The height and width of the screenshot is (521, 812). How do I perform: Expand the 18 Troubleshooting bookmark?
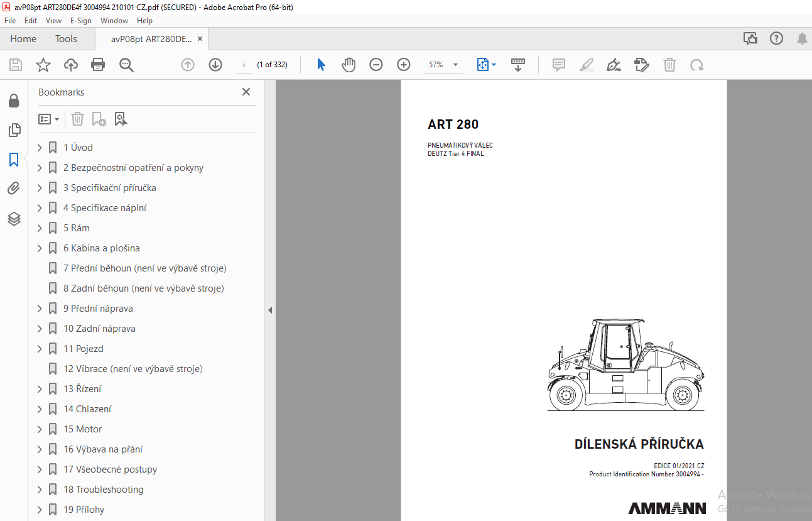[40, 490]
